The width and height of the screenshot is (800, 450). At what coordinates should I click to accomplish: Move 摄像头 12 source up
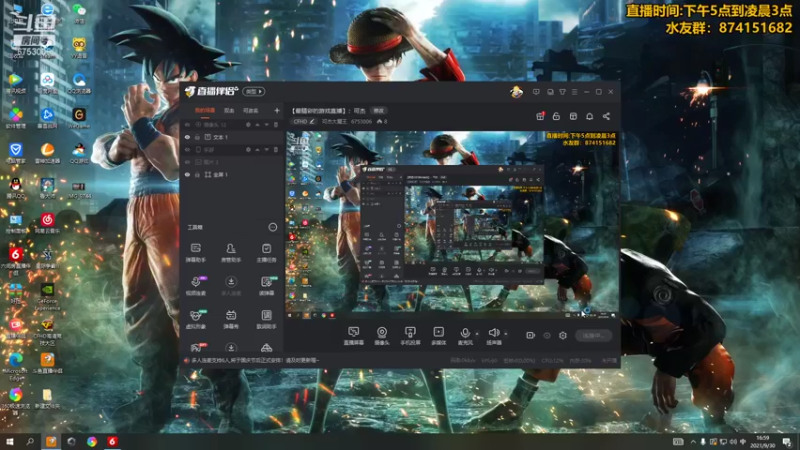pyautogui.click(x=257, y=124)
